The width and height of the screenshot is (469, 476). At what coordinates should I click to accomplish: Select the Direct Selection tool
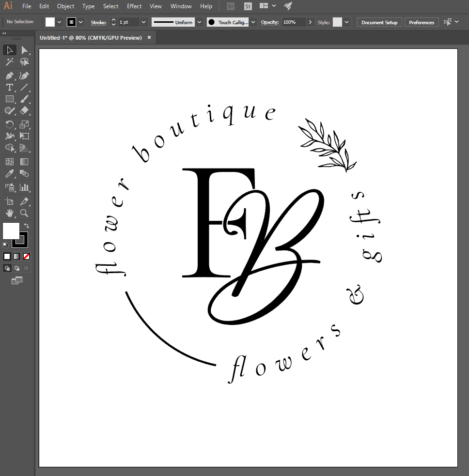click(x=24, y=50)
